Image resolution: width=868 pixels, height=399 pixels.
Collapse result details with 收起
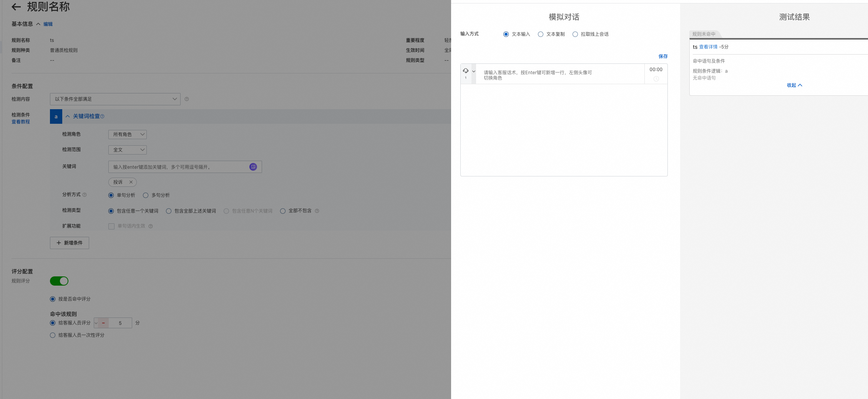pos(794,85)
